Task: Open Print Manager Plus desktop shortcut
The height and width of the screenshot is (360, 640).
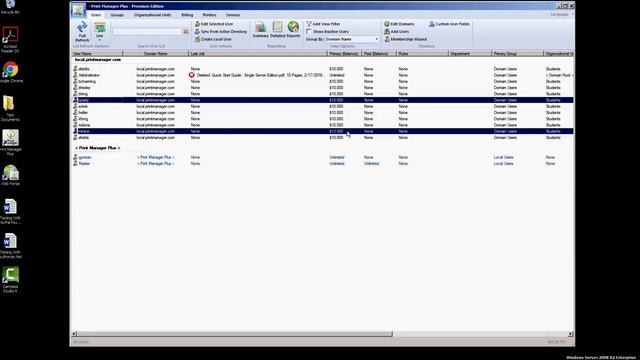Action: [x=10, y=142]
